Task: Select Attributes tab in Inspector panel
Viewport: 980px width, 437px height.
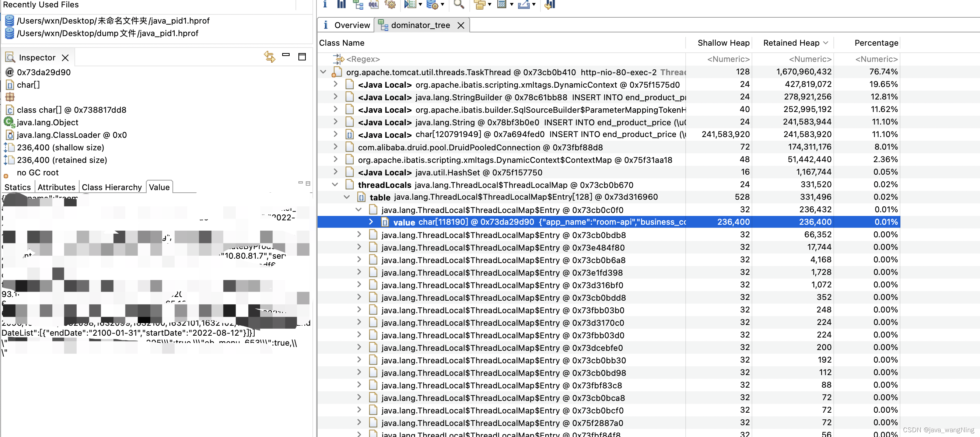Action: pos(56,186)
